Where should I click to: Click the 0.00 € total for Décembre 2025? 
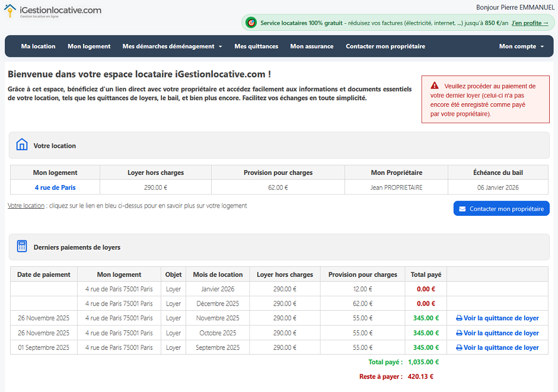pos(426,304)
